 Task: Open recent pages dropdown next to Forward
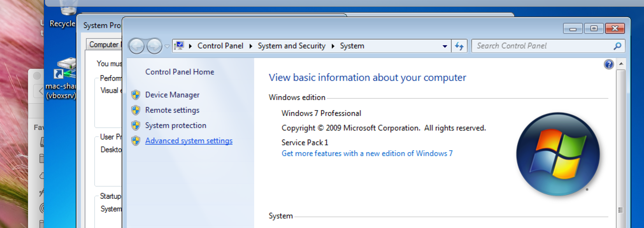[x=167, y=46]
